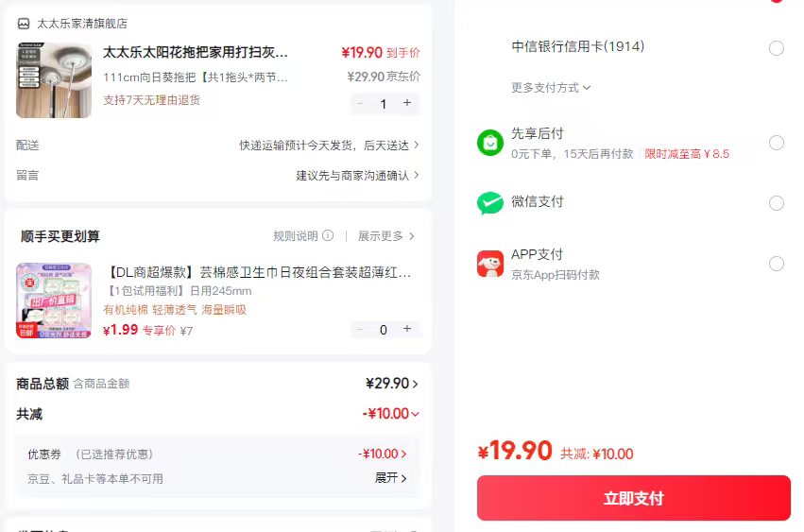Click the 微信支付 logo icon
This screenshot has width=804, height=532.
point(490,203)
